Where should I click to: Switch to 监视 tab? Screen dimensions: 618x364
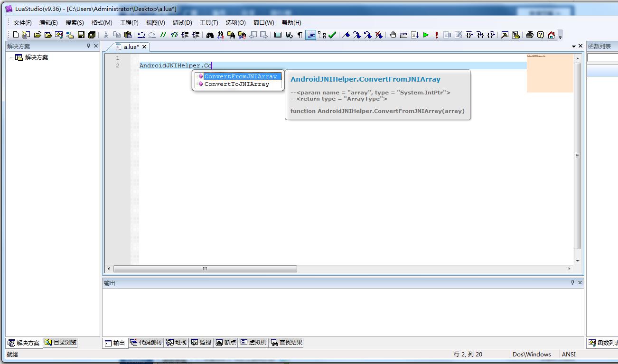pos(201,343)
